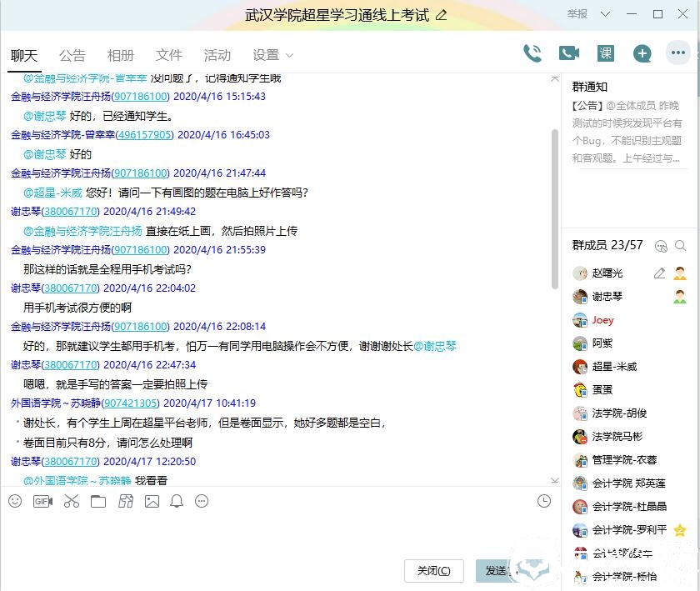Screen dimensions: 700x591
Task: Click the folder send-file icon
Action: click(98, 501)
